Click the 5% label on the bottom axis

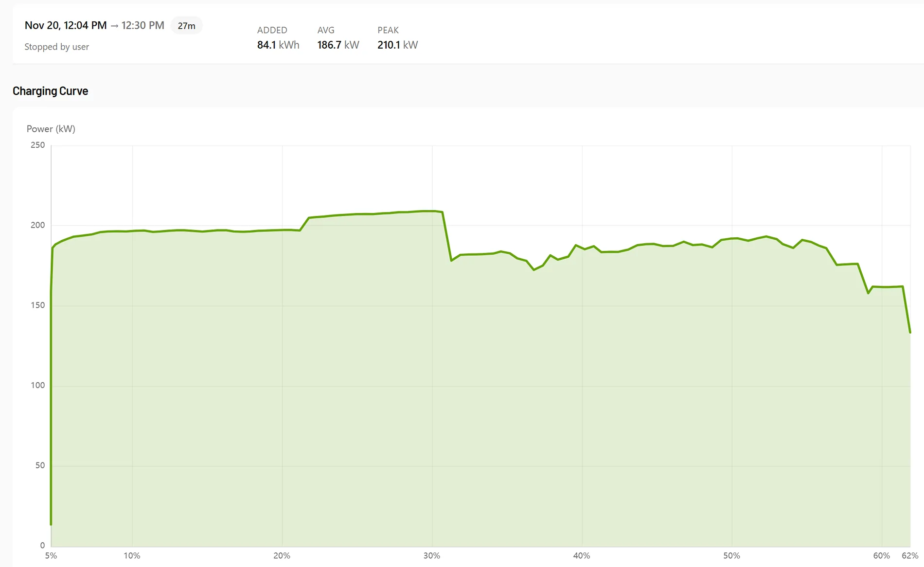click(51, 555)
